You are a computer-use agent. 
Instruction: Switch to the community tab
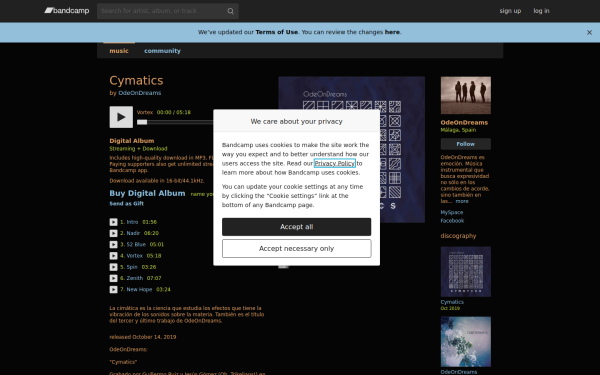click(162, 51)
